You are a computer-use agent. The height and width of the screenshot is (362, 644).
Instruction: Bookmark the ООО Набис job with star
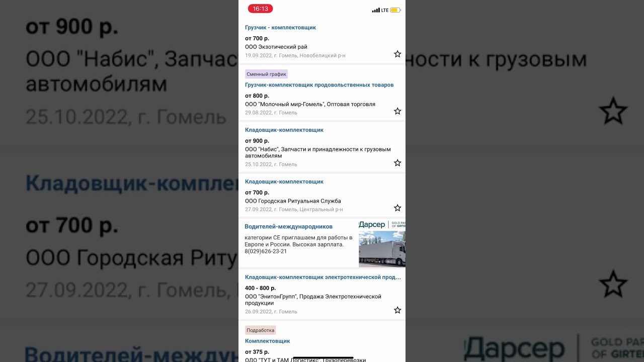coord(397,163)
